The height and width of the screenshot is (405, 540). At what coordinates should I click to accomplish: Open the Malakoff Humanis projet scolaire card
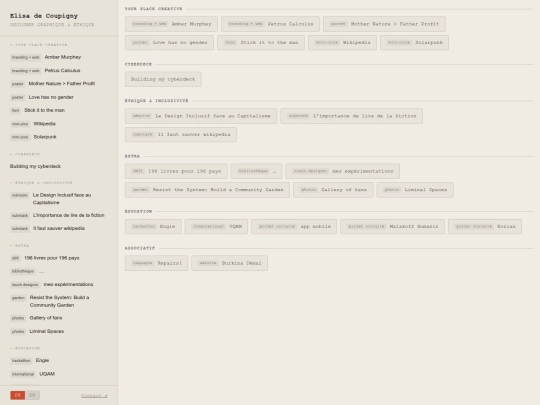(393, 226)
